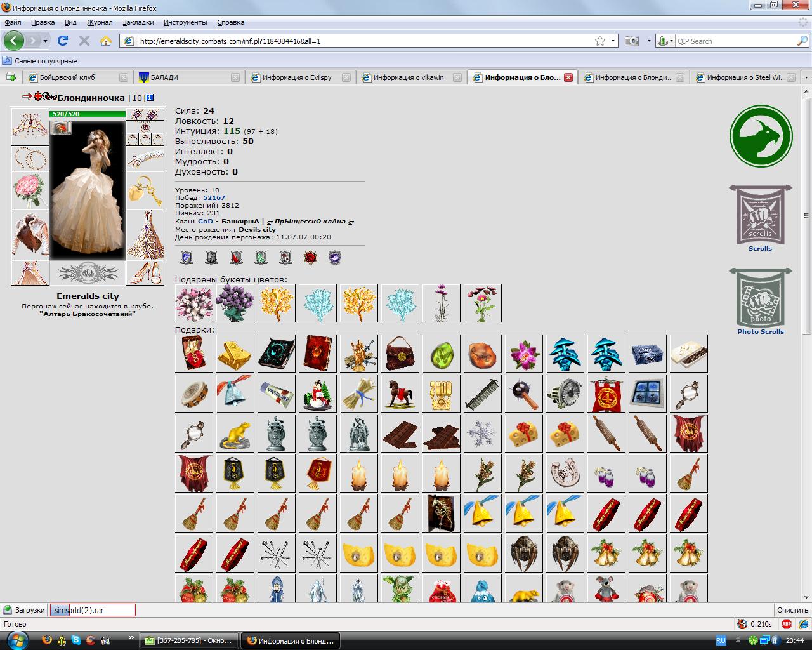This screenshot has width=812, height=650.
Task: Close the active Информация о Бло... tab
Action: [568, 77]
